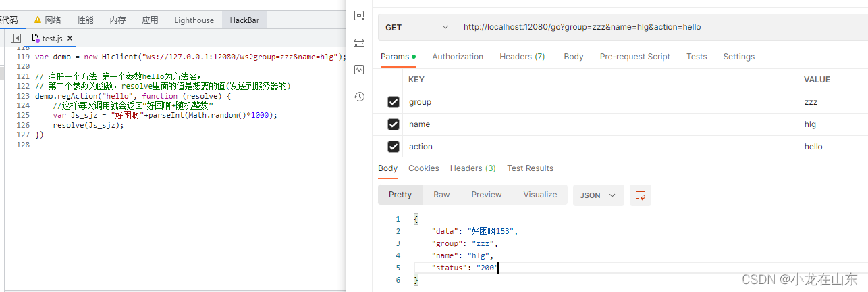Uncheck the action parameter checkbox

click(394, 147)
